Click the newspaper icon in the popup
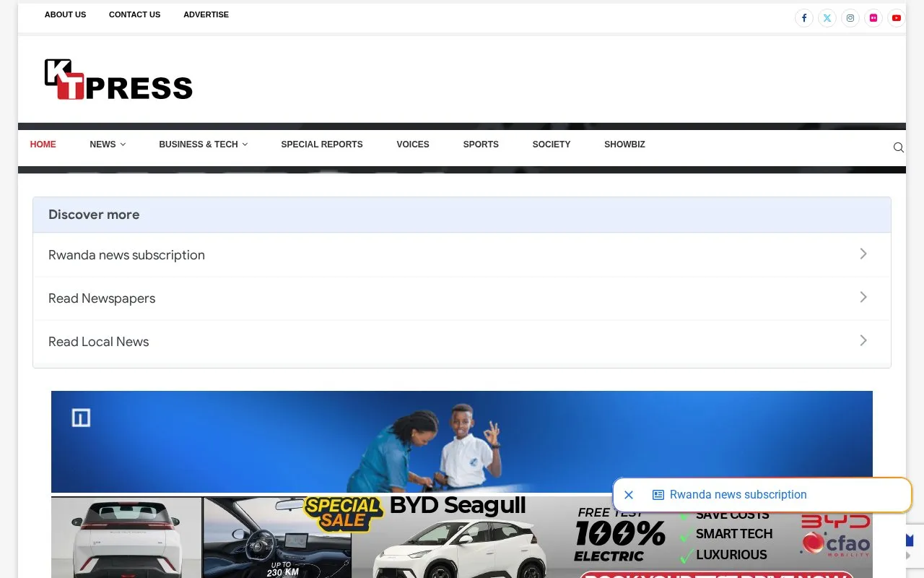This screenshot has width=924, height=578. (x=658, y=495)
